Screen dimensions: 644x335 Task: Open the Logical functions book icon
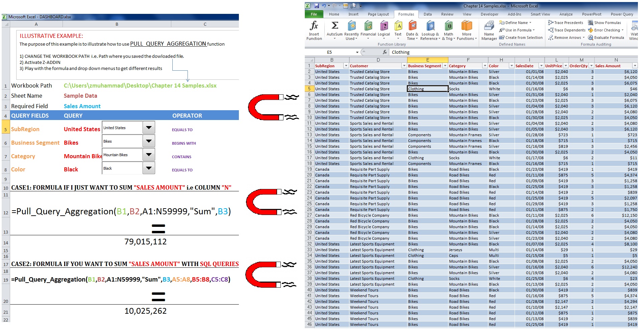pos(384,25)
